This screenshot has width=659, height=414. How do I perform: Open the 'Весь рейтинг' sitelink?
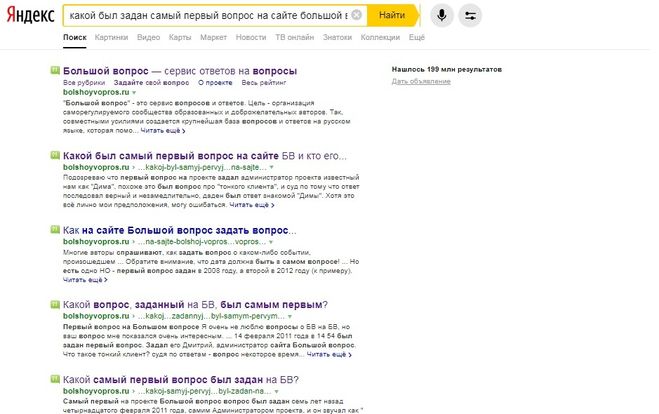264,82
